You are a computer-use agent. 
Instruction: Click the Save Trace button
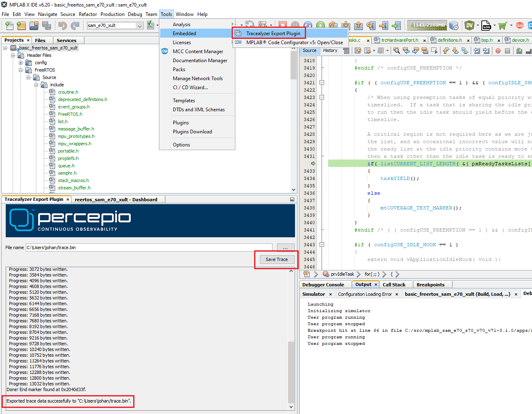[277, 259]
